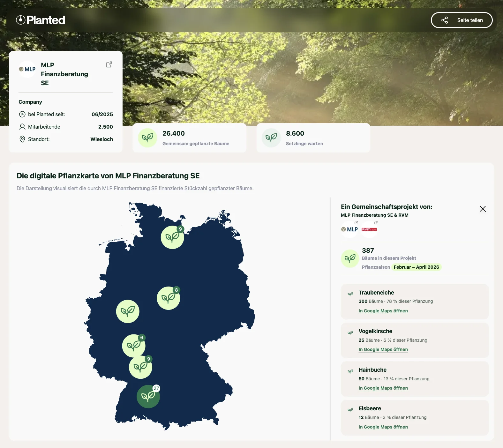
Task: Click the Hainbuche tree species title
Action: point(372,370)
